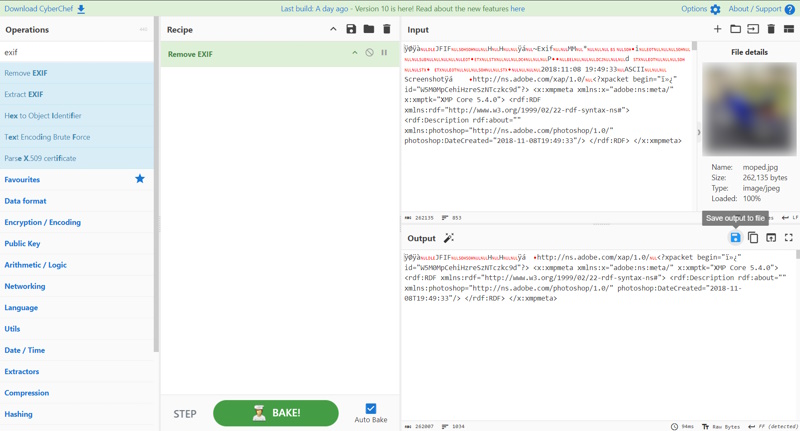
Task: Open About / Support help icon
Action: (x=790, y=9)
